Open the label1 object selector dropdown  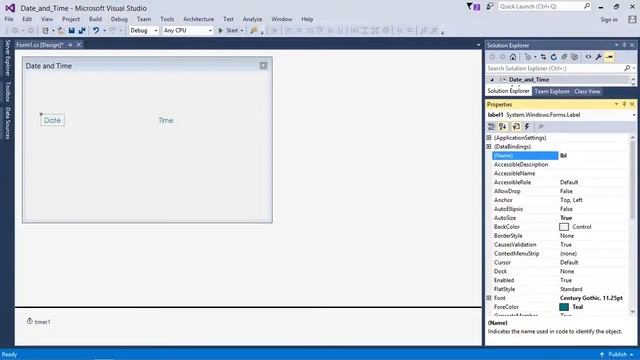pos(634,115)
